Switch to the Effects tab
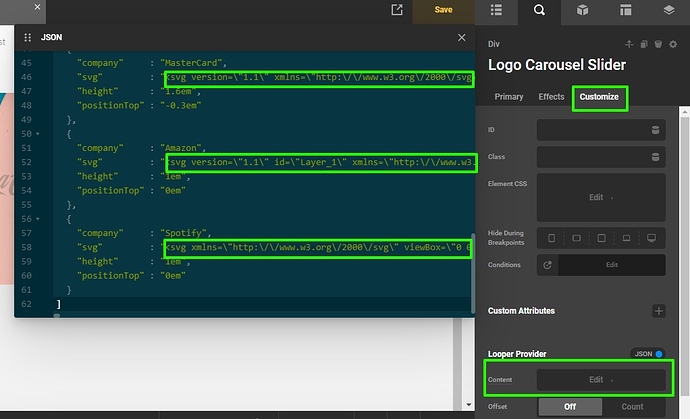The image size is (690, 419). click(551, 97)
